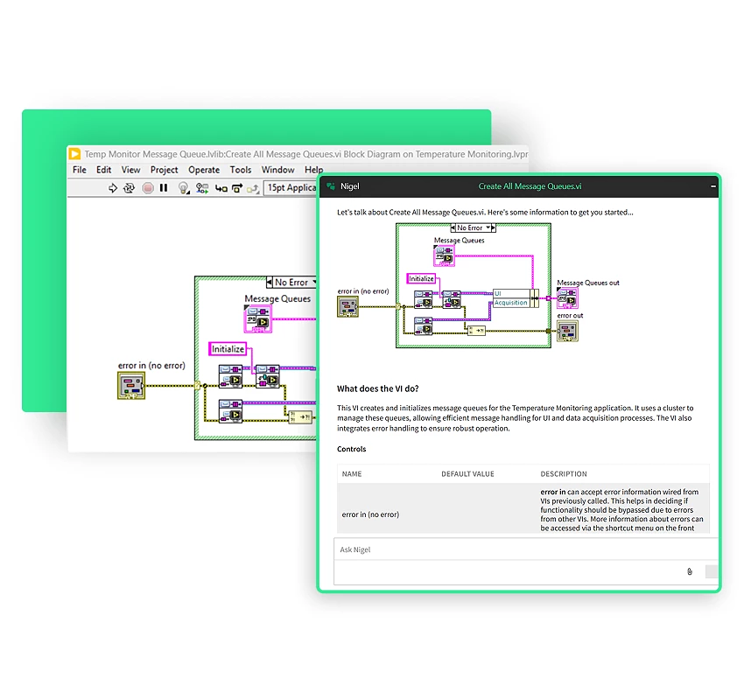Click the Run Continuously toolbar icon
This screenshot has width=744, height=700.
[130, 188]
